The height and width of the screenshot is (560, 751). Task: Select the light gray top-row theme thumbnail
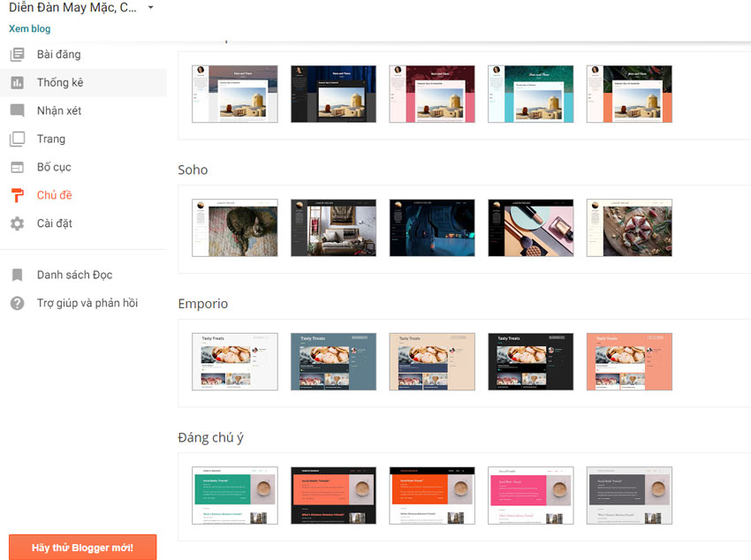coord(235,94)
